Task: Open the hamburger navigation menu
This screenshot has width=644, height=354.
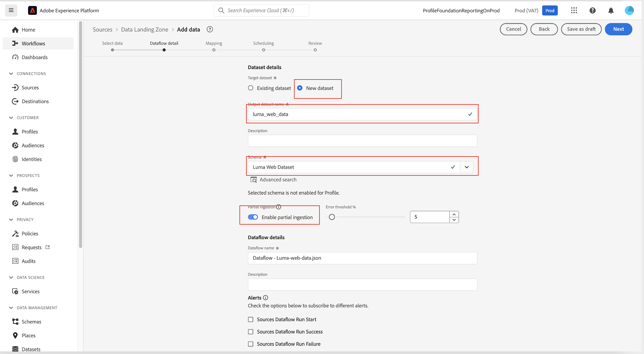Action: coord(11,10)
